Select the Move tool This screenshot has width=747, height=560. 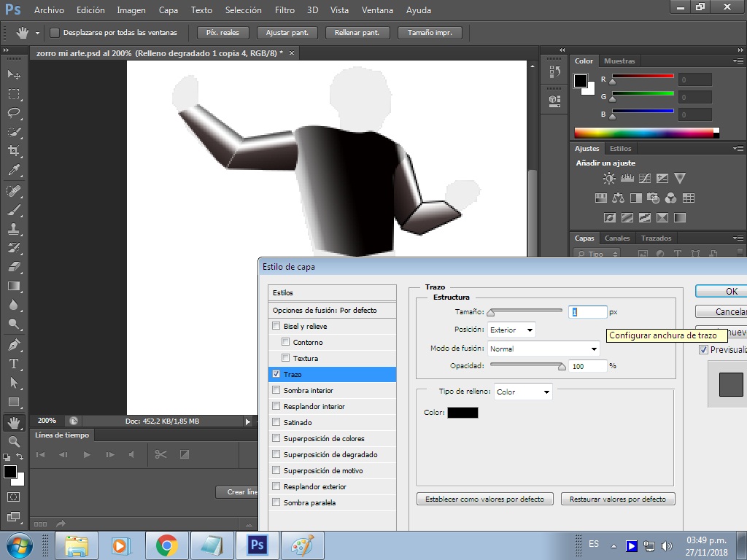14,74
